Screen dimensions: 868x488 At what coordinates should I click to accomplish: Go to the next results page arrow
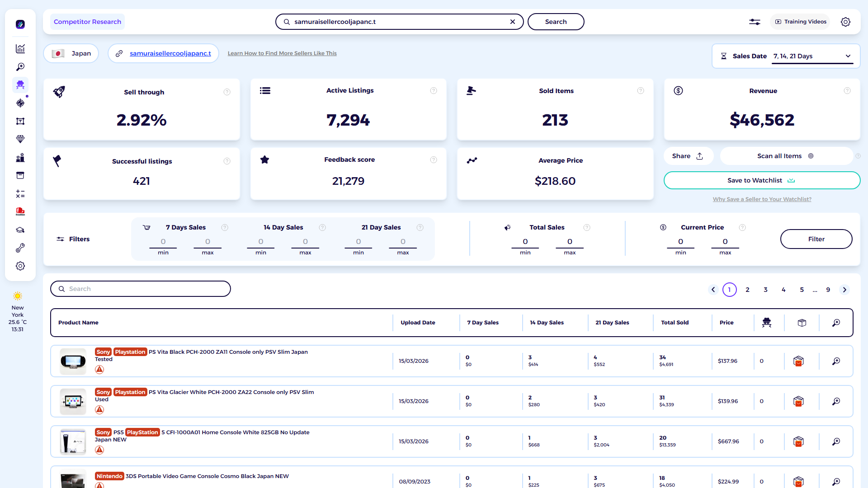click(x=844, y=290)
